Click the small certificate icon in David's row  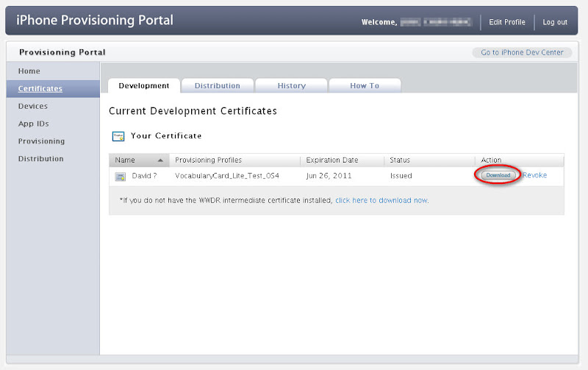pyautogui.click(x=121, y=176)
